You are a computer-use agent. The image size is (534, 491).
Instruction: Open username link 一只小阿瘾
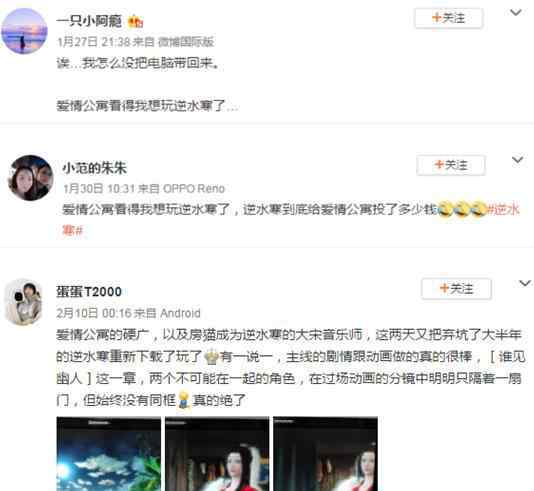tap(89, 21)
